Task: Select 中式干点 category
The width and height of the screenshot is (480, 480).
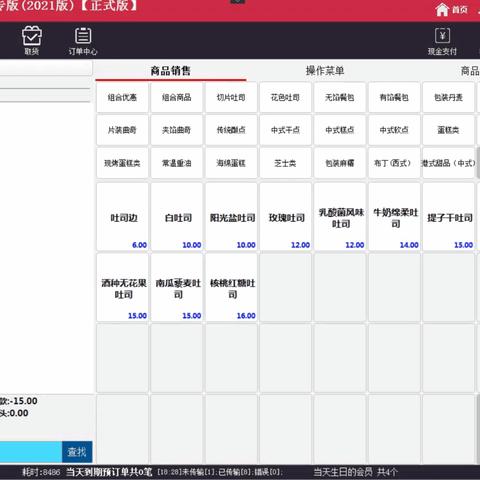Action: click(x=285, y=130)
